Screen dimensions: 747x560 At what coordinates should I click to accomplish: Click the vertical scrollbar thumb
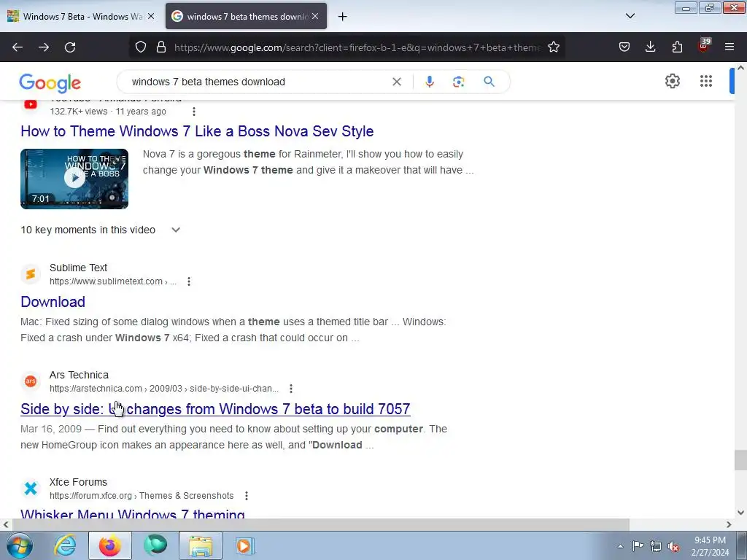pyautogui.click(x=740, y=460)
